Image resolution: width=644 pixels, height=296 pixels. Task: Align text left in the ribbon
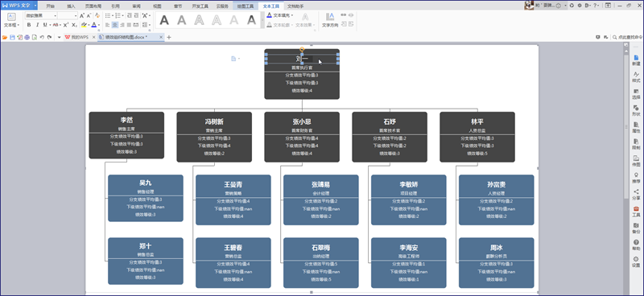click(x=107, y=25)
